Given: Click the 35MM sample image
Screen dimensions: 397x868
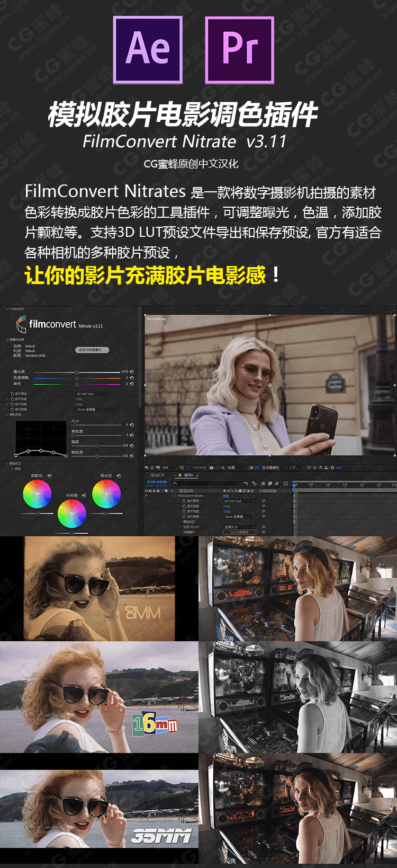Looking at the screenshot, I should 99,809.
